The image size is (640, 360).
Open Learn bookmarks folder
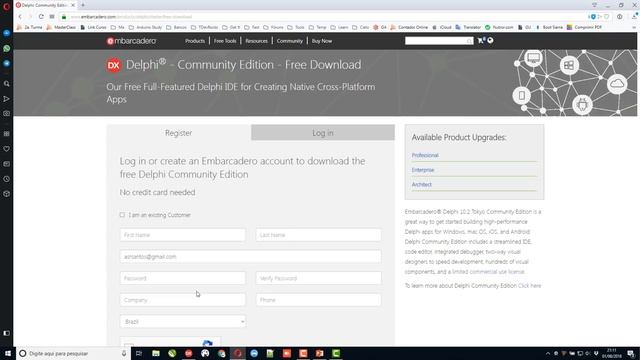coord(340,27)
